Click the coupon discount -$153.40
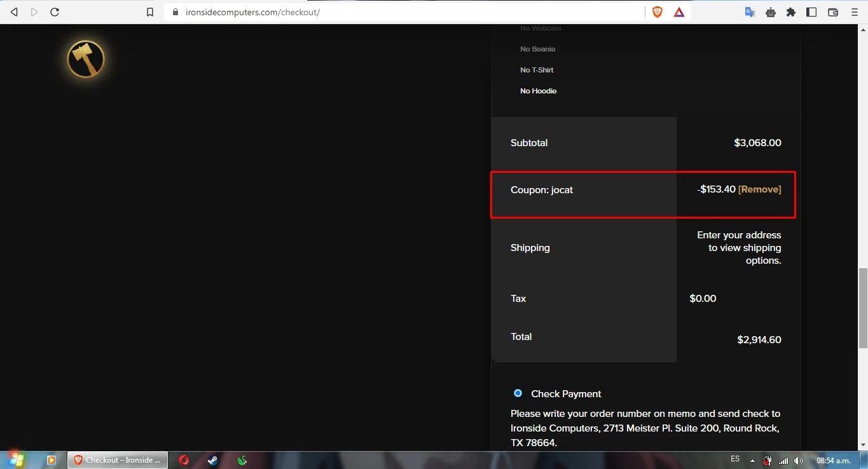This screenshot has width=868, height=469. (x=716, y=189)
